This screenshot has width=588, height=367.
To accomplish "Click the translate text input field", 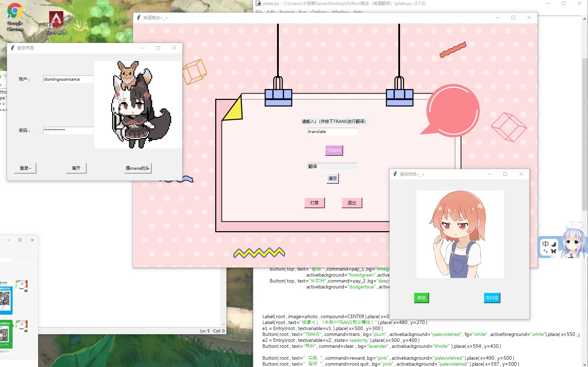I will 333,132.
